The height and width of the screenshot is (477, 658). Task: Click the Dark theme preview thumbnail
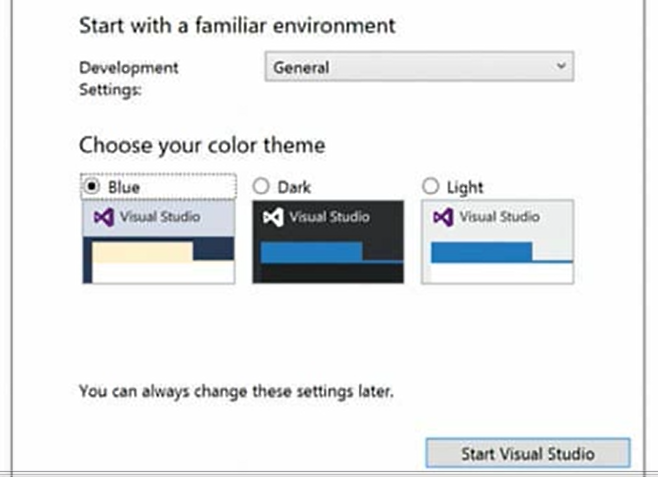tap(328, 242)
